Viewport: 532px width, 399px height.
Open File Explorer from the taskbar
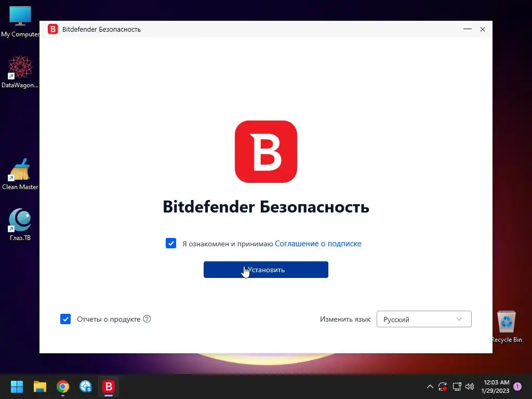click(x=39, y=387)
